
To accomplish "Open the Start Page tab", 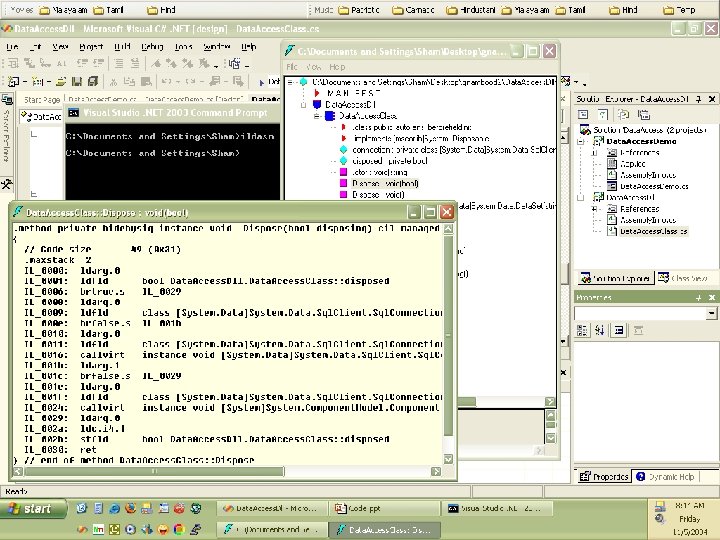I will (41, 99).
